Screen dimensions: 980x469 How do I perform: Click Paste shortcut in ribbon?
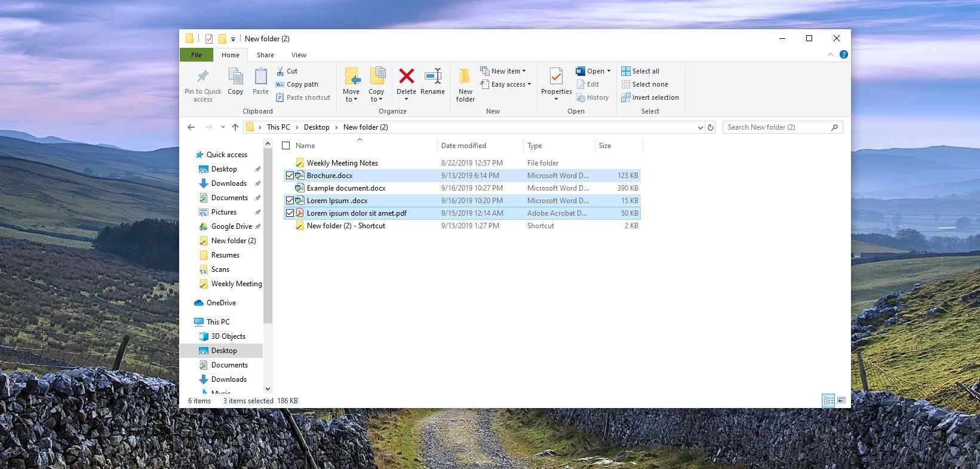303,97
